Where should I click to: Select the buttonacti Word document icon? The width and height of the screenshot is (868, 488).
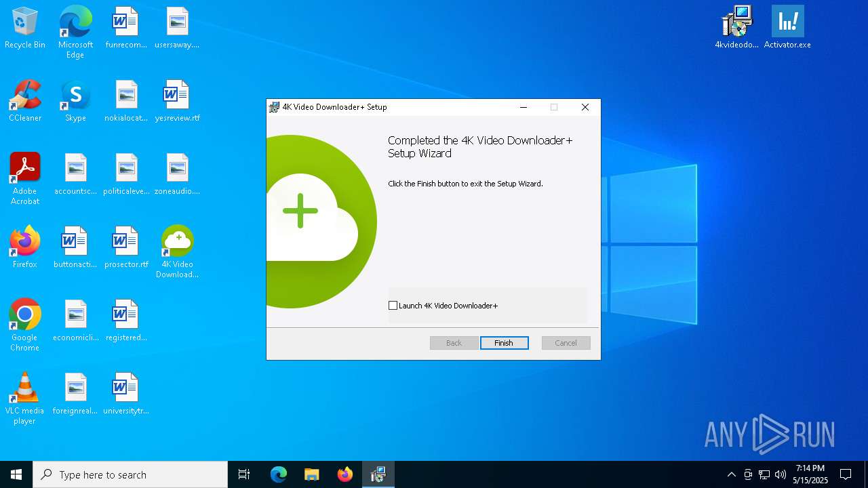pyautogui.click(x=75, y=248)
